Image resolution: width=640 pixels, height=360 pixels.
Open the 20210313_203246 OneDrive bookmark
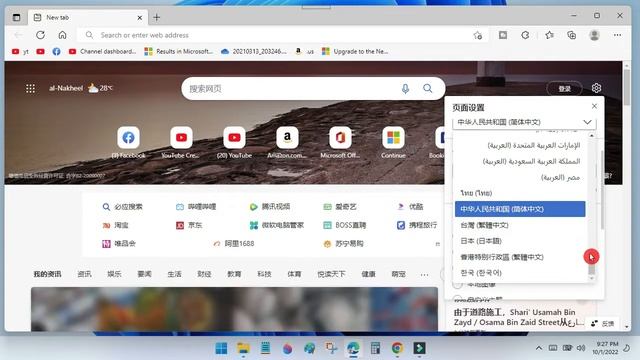coord(253,51)
